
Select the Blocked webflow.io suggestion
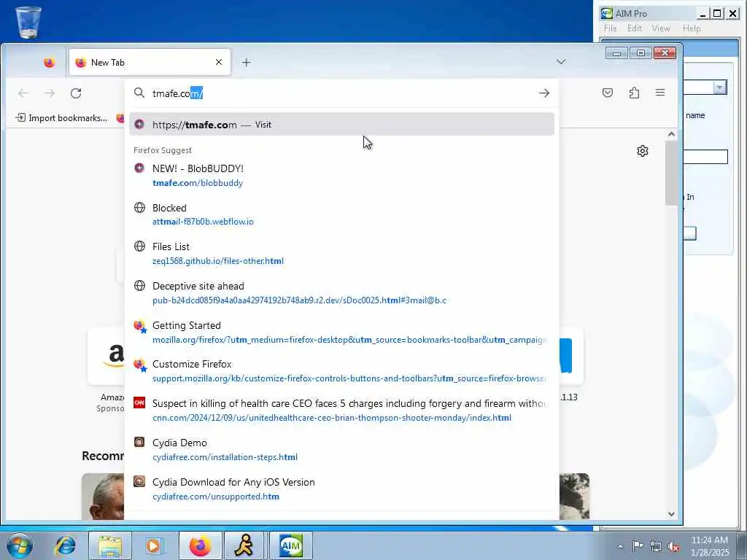tap(341, 214)
